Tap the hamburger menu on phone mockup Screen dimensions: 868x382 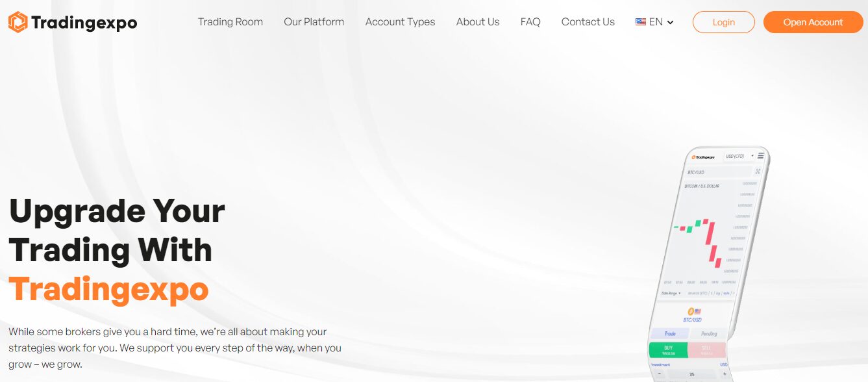click(761, 156)
